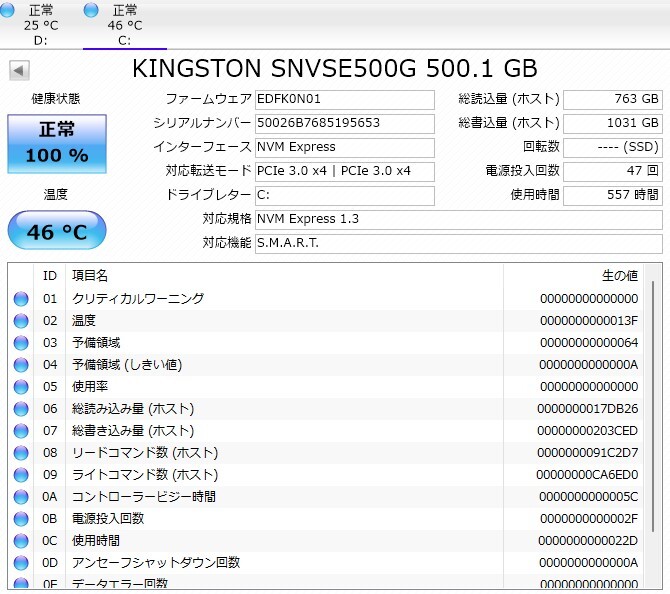Select the 総書き込み量 (ホスト) attribute name
Image resolution: width=670 pixels, height=594 pixels.
(133, 431)
